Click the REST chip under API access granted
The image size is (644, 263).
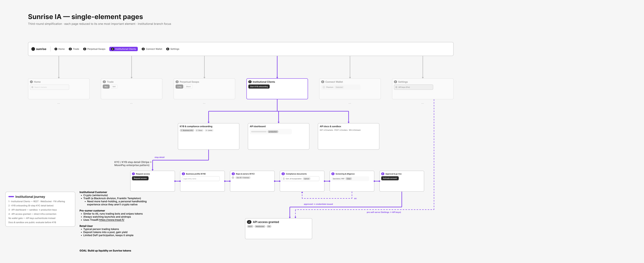tap(250, 226)
